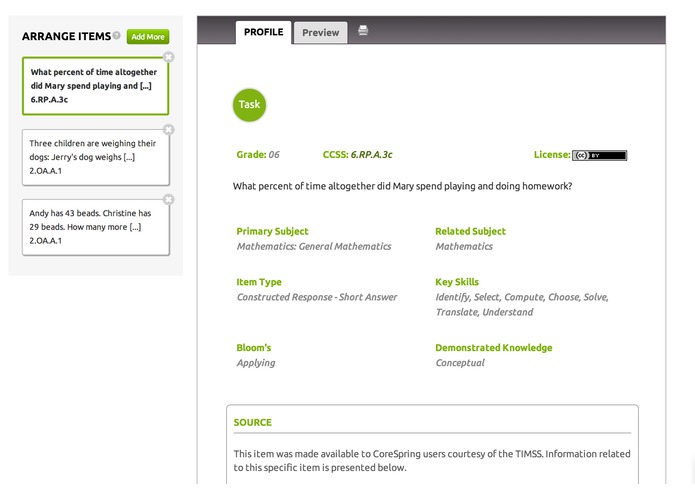Select the Andy has 43 beads card

click(x=96, y=227)
